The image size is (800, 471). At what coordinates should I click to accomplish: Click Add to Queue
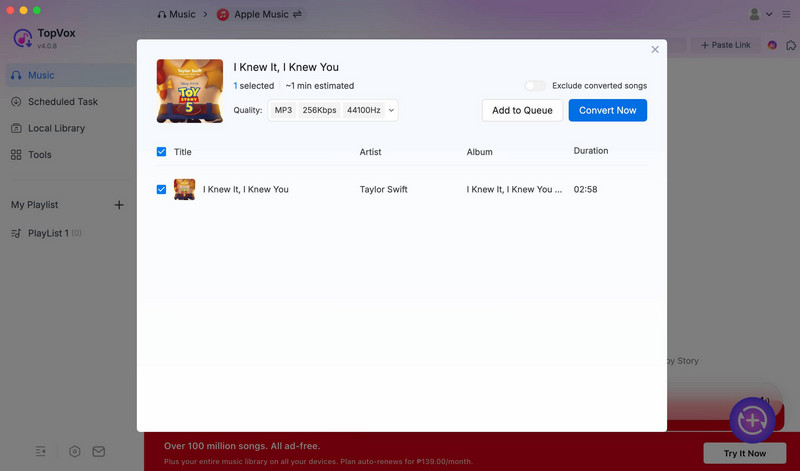[x=522, y=110]
